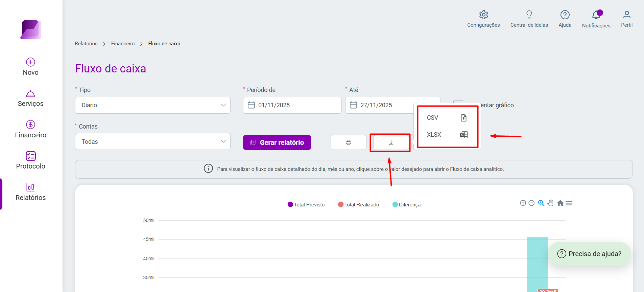Open the Até date field
The width and height of the screenshot is (644, 292).
(x=380, y=105)
